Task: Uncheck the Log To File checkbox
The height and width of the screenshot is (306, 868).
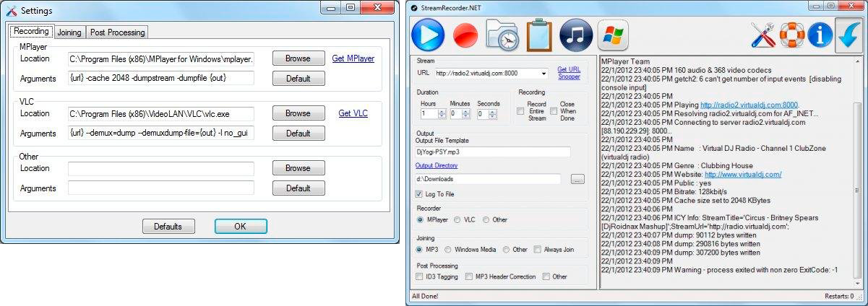Action: point(419,194)
